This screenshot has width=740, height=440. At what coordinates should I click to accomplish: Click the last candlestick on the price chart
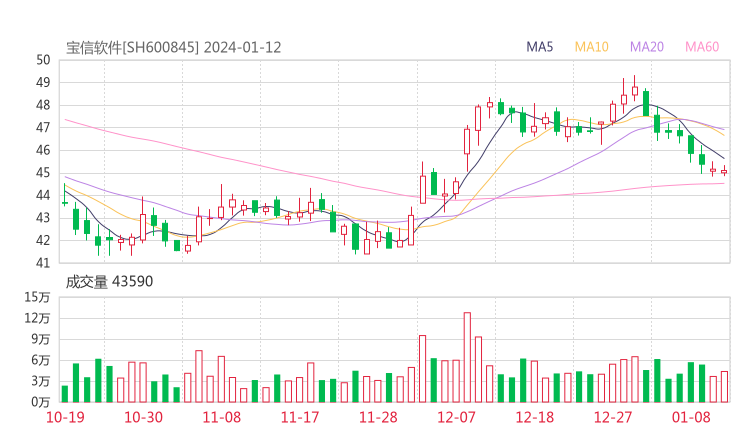[x=724, y=171]
